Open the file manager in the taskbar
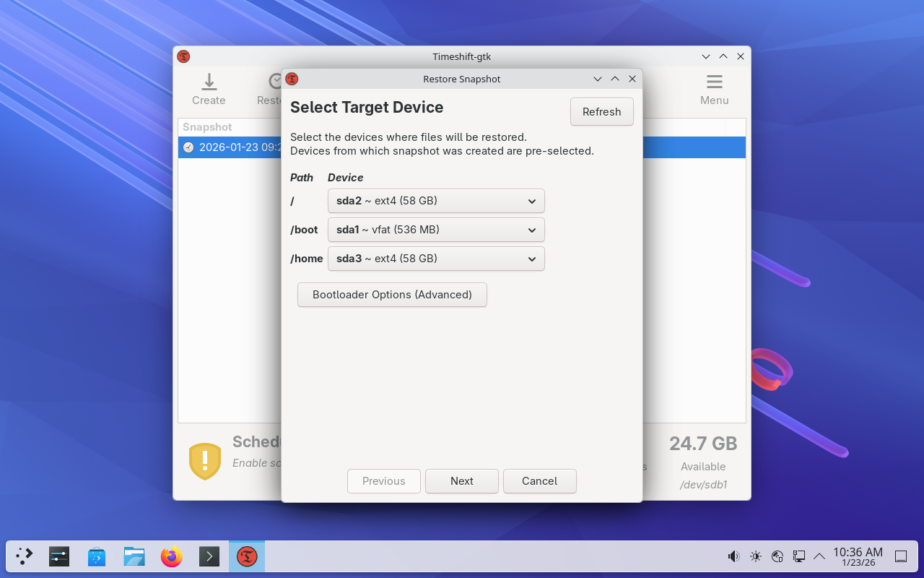 pos(134,556)
